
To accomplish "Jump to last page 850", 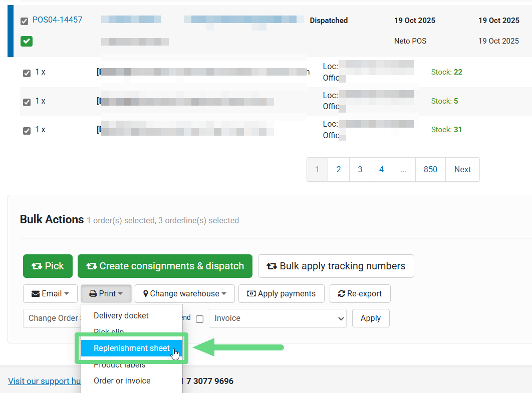I will tap(430, 170).
